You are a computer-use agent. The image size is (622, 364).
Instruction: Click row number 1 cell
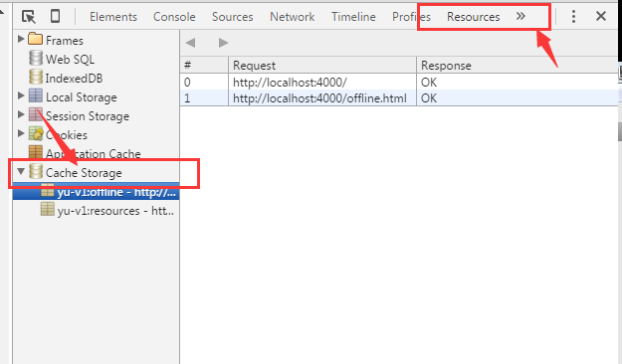pyautogui.click(x=204, y=97)
